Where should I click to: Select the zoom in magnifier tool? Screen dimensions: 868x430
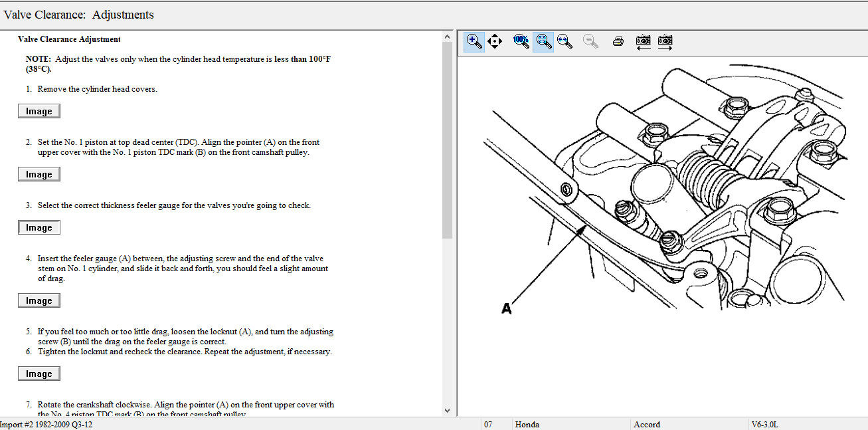474,41
